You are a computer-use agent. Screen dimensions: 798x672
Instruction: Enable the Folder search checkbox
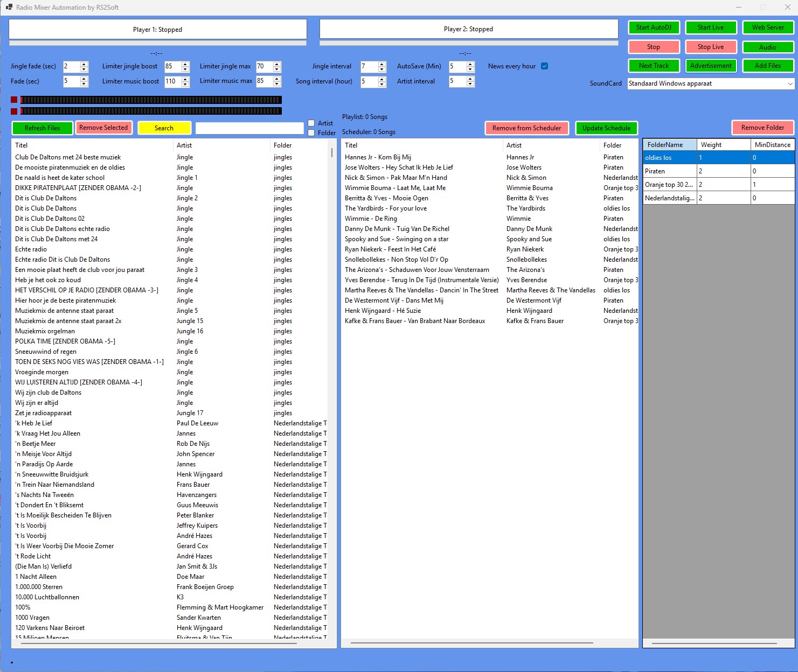(x=311, y=132)
